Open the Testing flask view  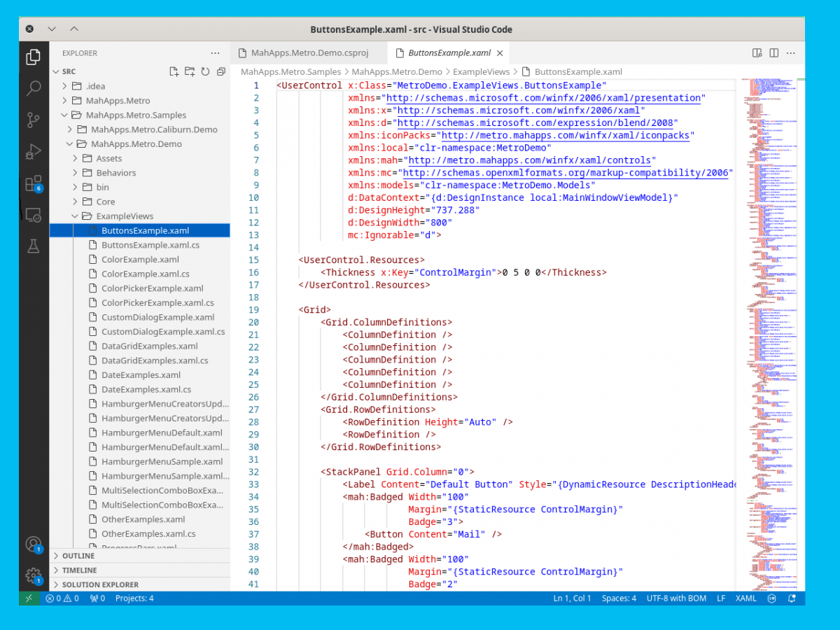click(x=33, y=246)
